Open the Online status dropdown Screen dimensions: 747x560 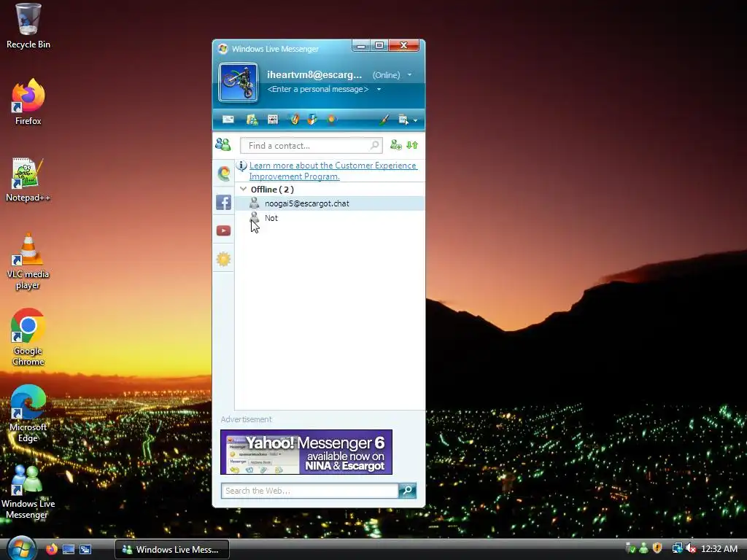392,75
